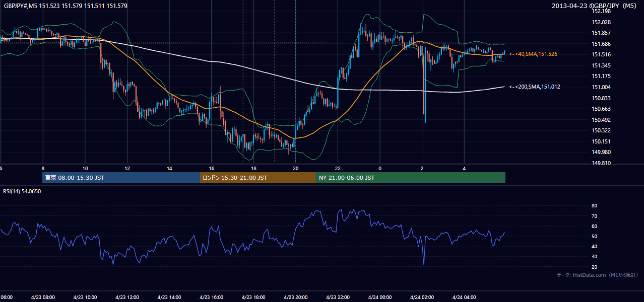644x302 pixels.
Task: Click the 4/24 04:00 bottom time label
Action: click(x=464, y=297)
